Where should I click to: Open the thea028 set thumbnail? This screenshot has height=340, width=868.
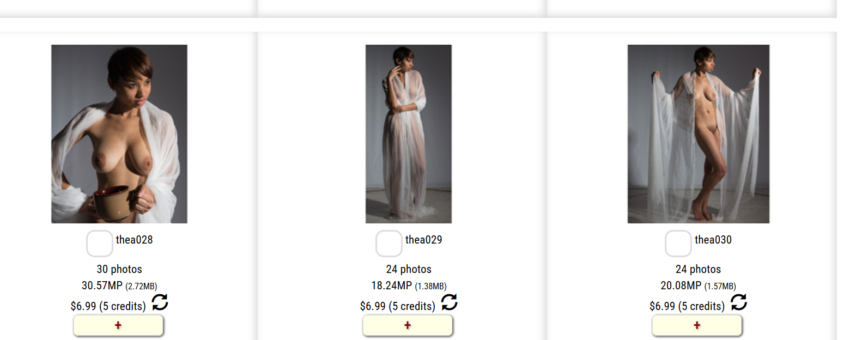coord(119,134)
